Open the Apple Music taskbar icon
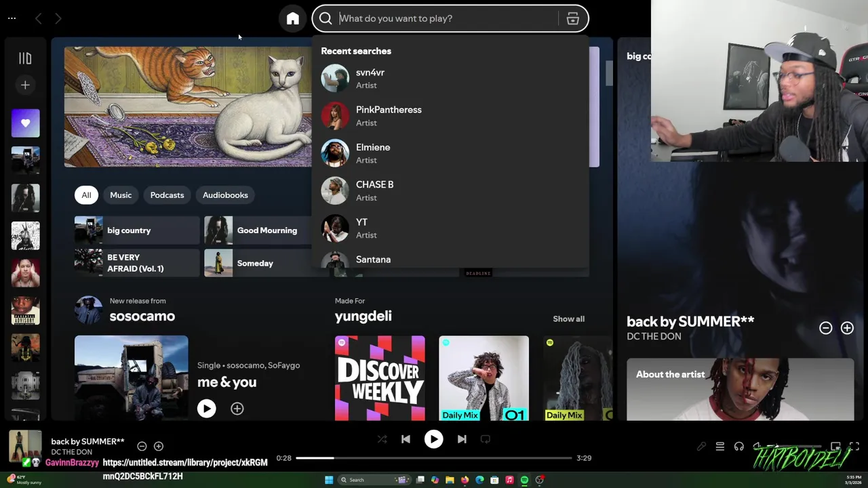The height and width of the screenshot is (488, 868). (x=509, y=480)
